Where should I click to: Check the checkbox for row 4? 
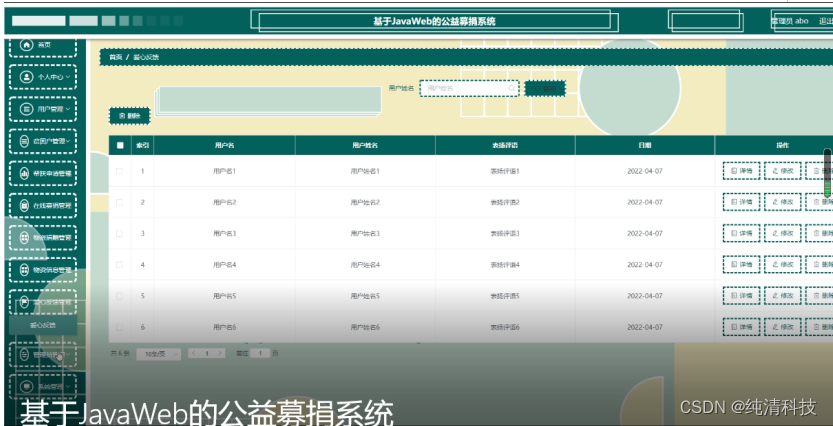click(120, 265)
